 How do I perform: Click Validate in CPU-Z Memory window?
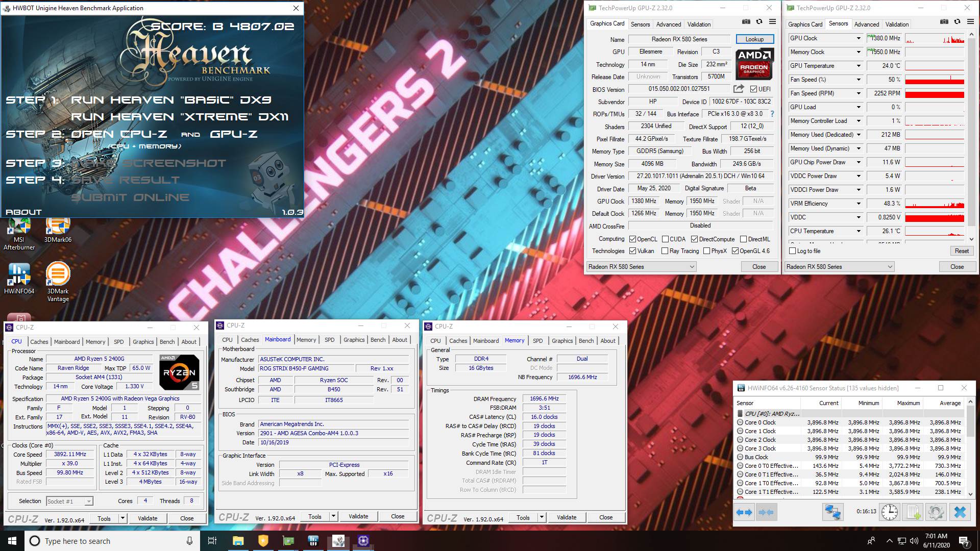point(566,517)
